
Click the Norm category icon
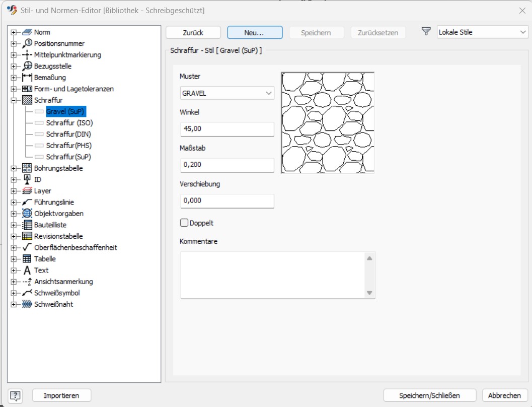coord(27,32)
